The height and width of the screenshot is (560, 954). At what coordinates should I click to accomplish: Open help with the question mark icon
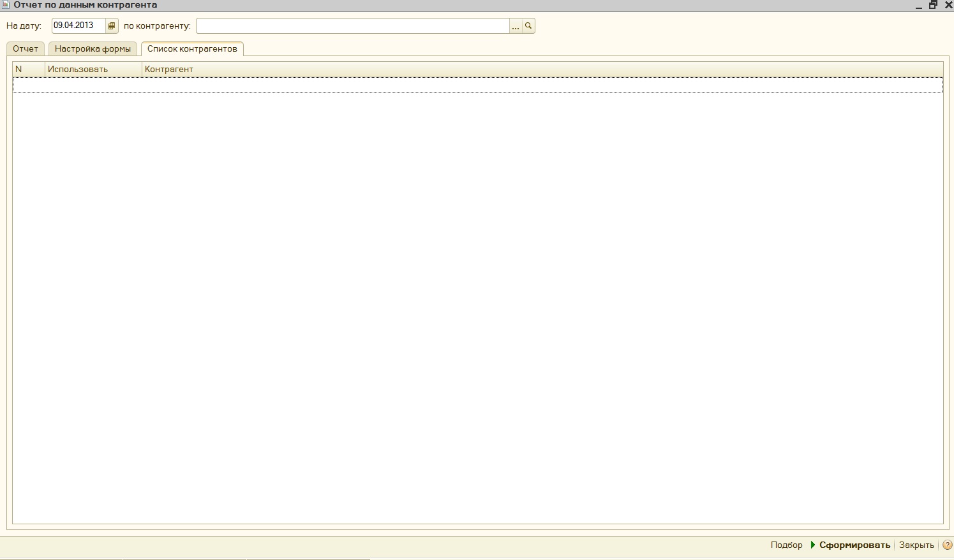947,545
